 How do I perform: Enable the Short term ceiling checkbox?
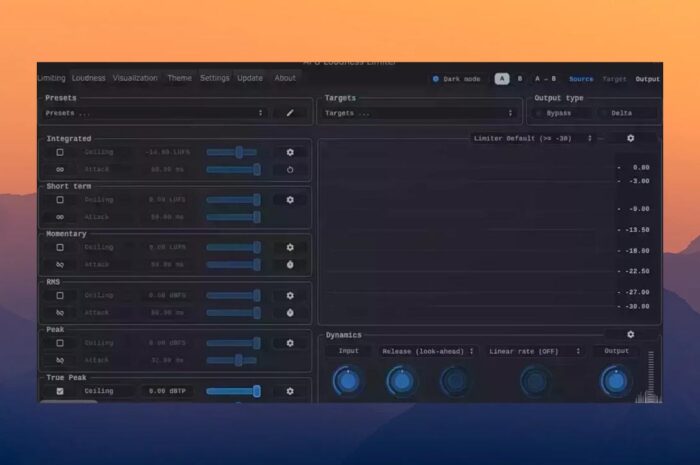click(x=60, y=199)
